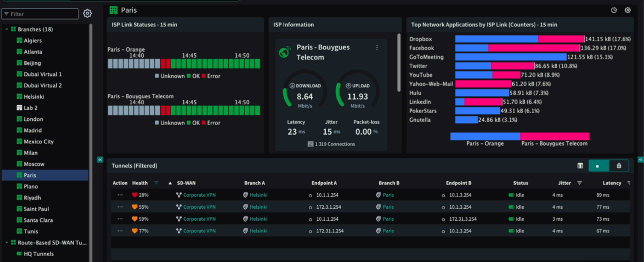Screen dimensions: 644x262
Task: Open the time range clock icon
Action: (614, 10)
